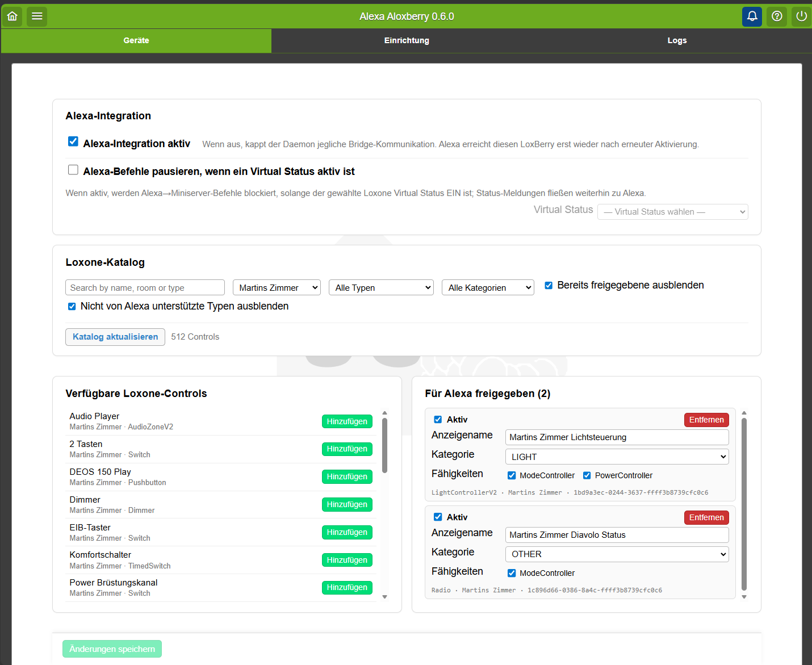Click the power icon in header
Image resolution: width=812 pixels, height=665 pixels.
pyautogui.click(x=801, y=16)
